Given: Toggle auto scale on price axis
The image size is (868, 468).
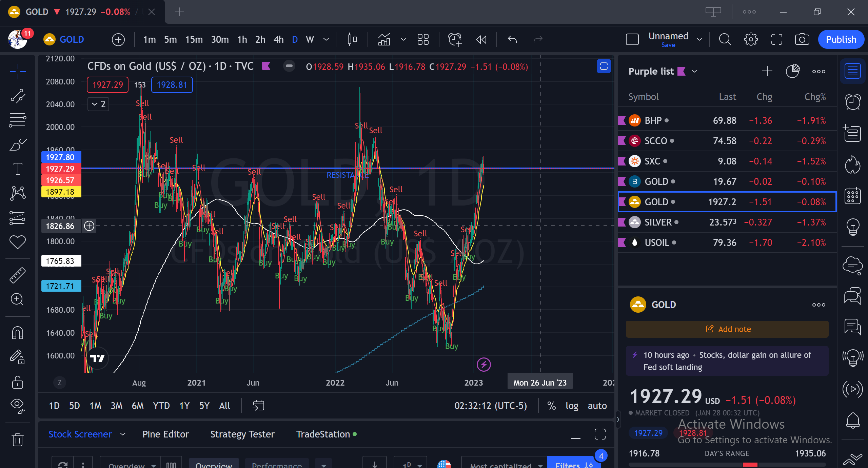Looking at the screenshot, I should pos(597,406).
